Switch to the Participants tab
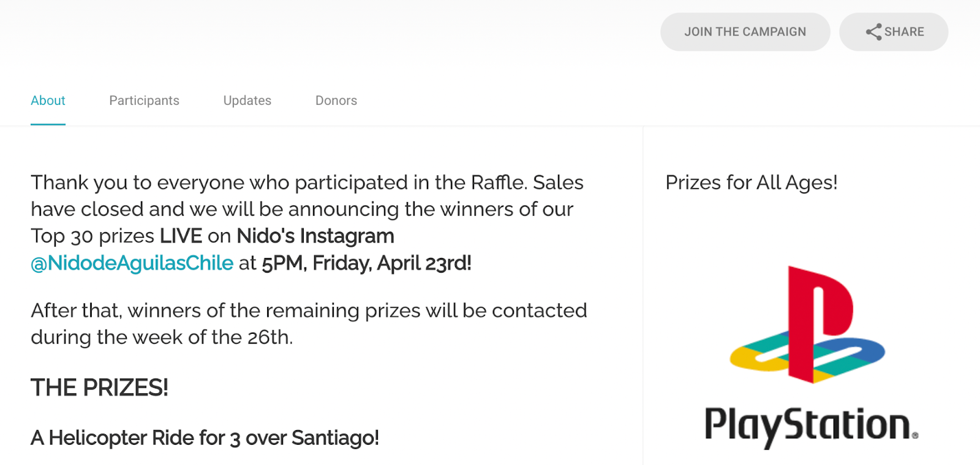Viewport: 980px width, 465px height. (x=144, y=100)
